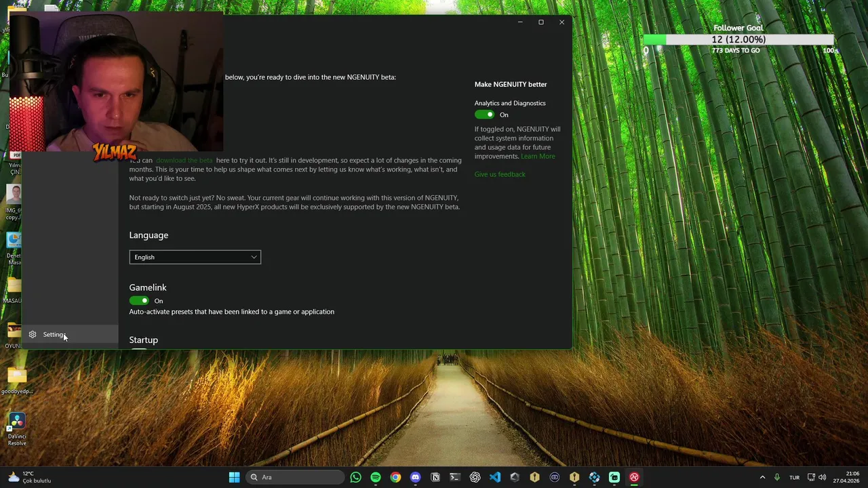Image resolution: width=868 pixels, height=488 pixels.
Task: Click the mint green taskbar app icon
Action: tap(614, 477)
